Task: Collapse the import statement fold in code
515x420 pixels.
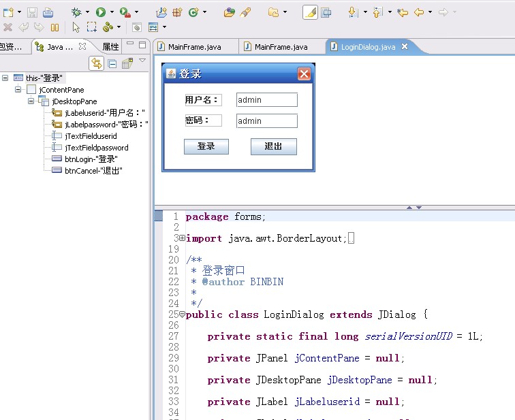Action: point(183,238)
